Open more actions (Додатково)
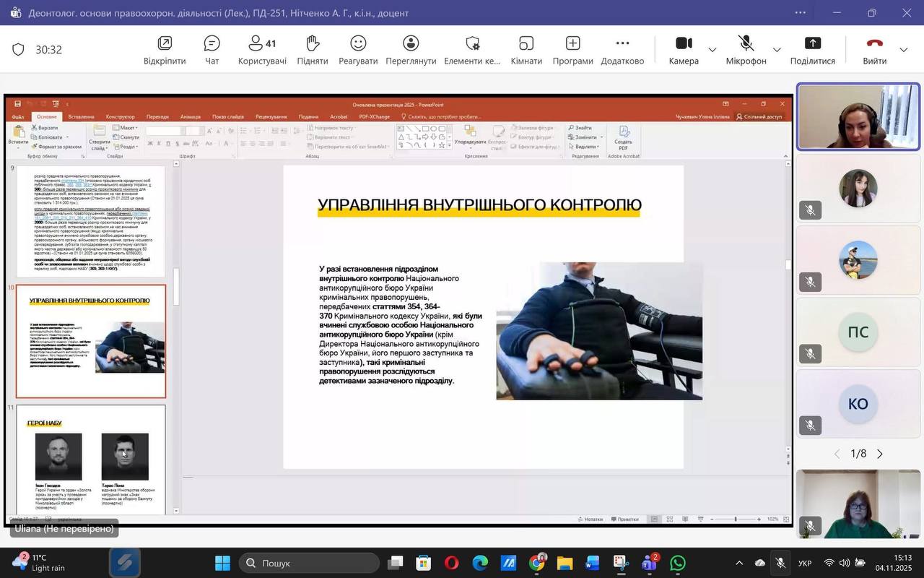 click(622, 50)
